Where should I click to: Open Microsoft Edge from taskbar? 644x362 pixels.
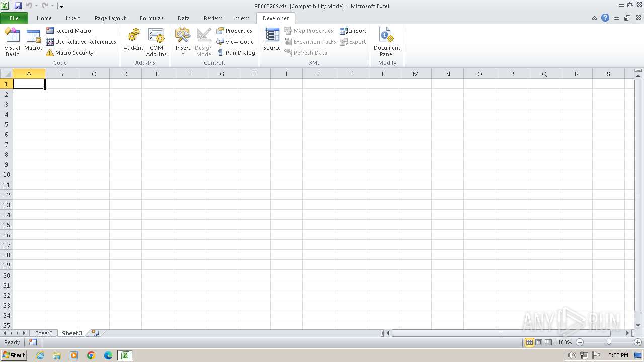[x=108, y=355]
